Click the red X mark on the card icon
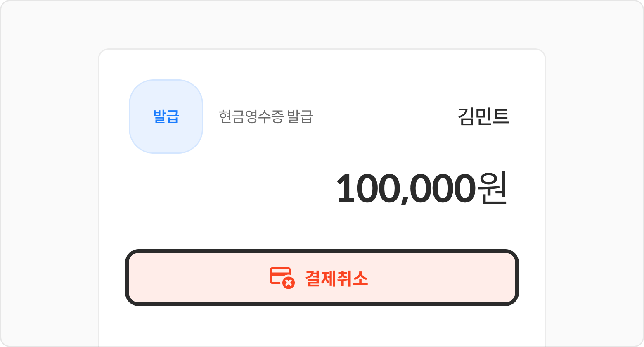The width and height of the screenshot is (644, 347). pos(289,283)
